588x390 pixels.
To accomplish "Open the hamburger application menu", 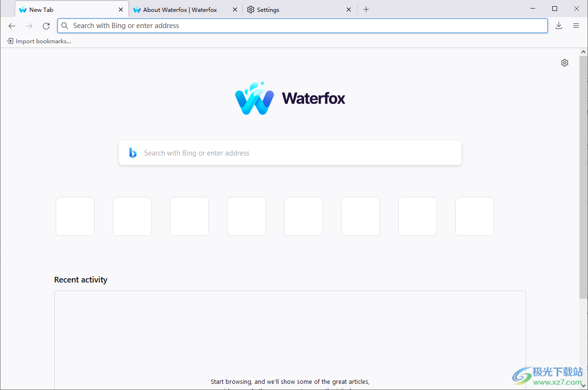I will tap(576, 26).
